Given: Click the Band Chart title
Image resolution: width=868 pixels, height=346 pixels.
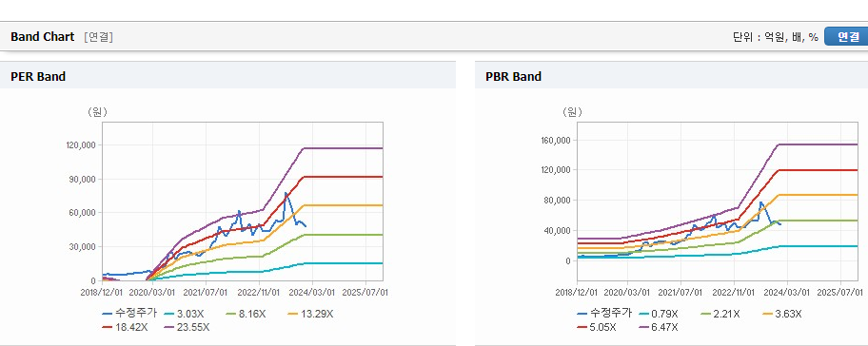Looking at the screenshot, I should coord(43,37).
